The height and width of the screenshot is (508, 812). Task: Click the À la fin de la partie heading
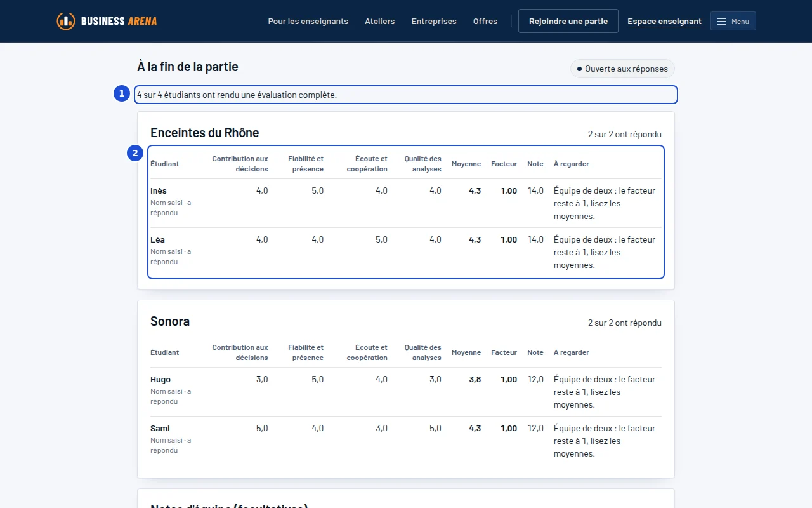point(188,67)
